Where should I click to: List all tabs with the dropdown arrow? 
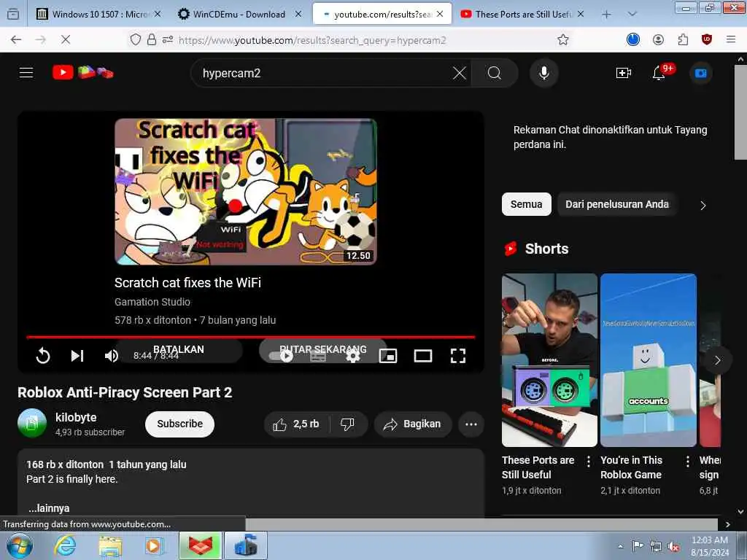point(632,15)
